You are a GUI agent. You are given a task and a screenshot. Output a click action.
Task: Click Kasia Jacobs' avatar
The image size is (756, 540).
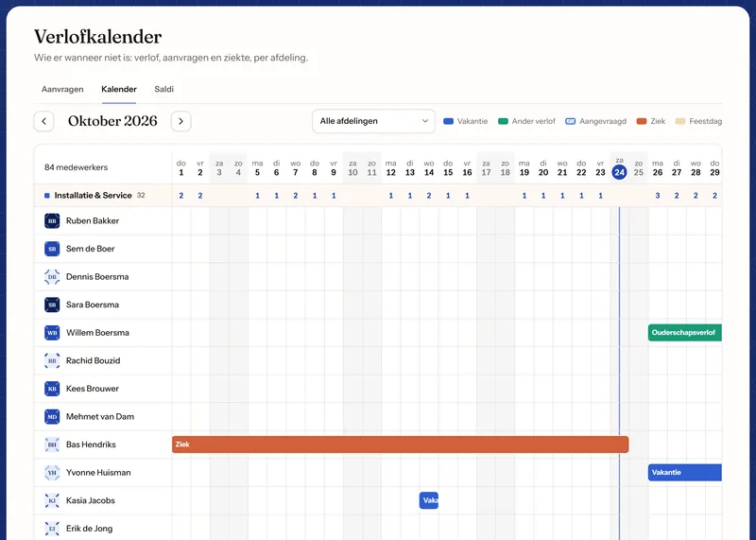click(x=52, y=501)
